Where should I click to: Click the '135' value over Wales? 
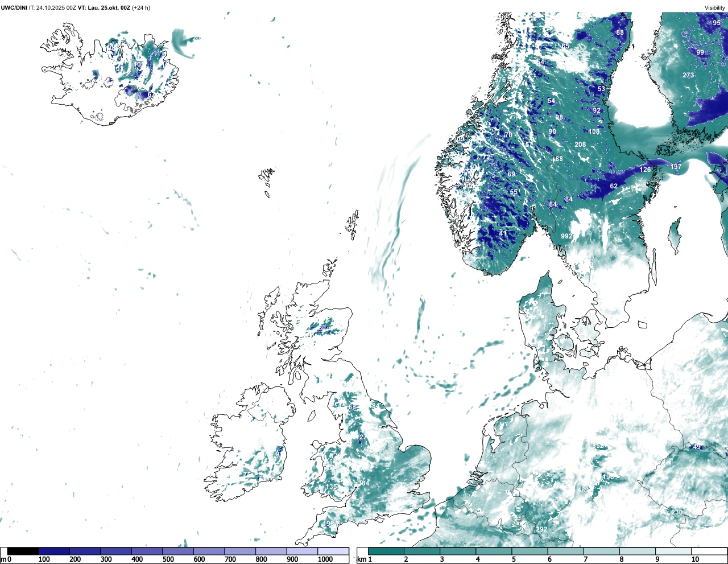[331, 487]
